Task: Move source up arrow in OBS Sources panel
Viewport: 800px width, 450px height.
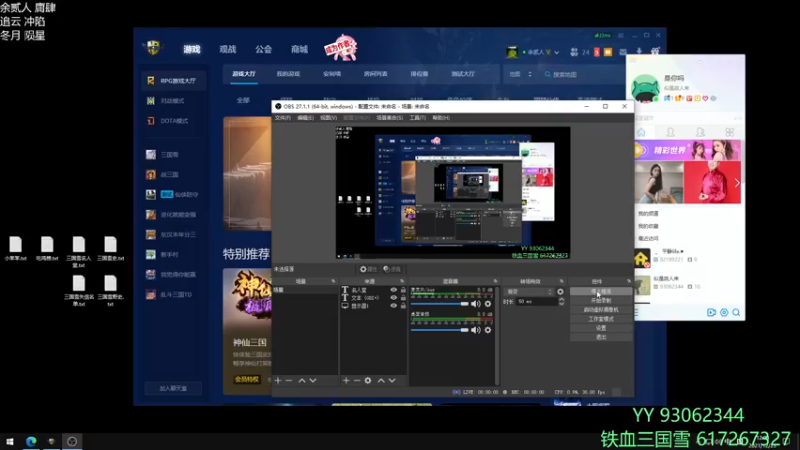Action: tap(381, 381)
